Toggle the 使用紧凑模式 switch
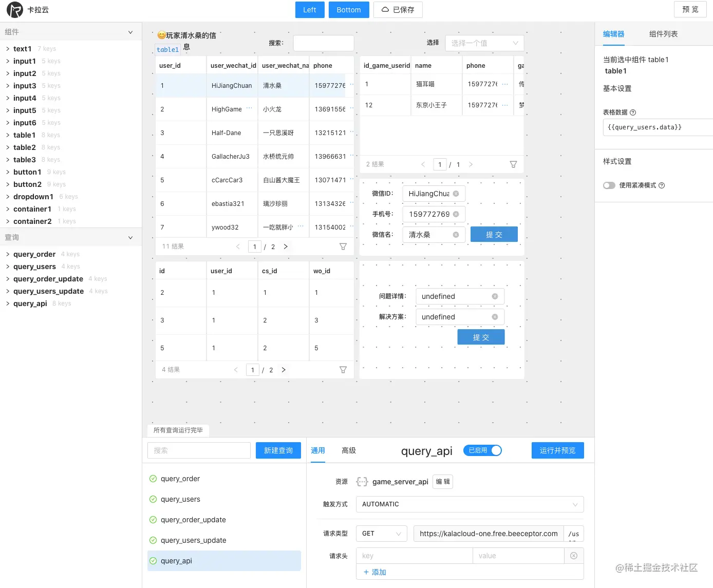 pos(609,185)
